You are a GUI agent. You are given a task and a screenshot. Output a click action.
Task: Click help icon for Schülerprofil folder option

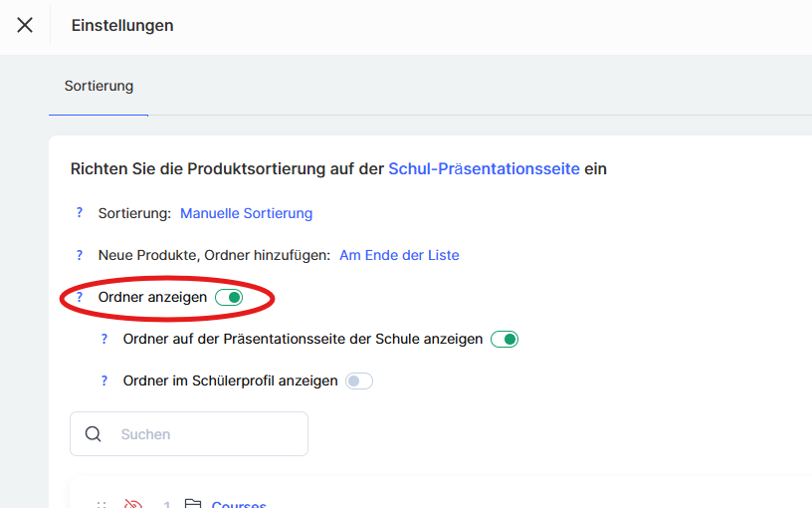click(x=104, y=381)
